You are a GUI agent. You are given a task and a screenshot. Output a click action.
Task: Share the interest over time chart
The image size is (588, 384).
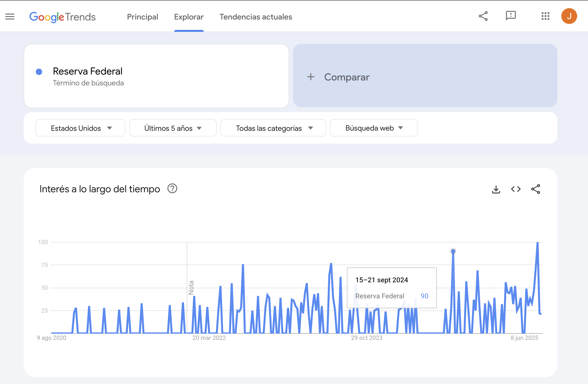coord(536,189)
